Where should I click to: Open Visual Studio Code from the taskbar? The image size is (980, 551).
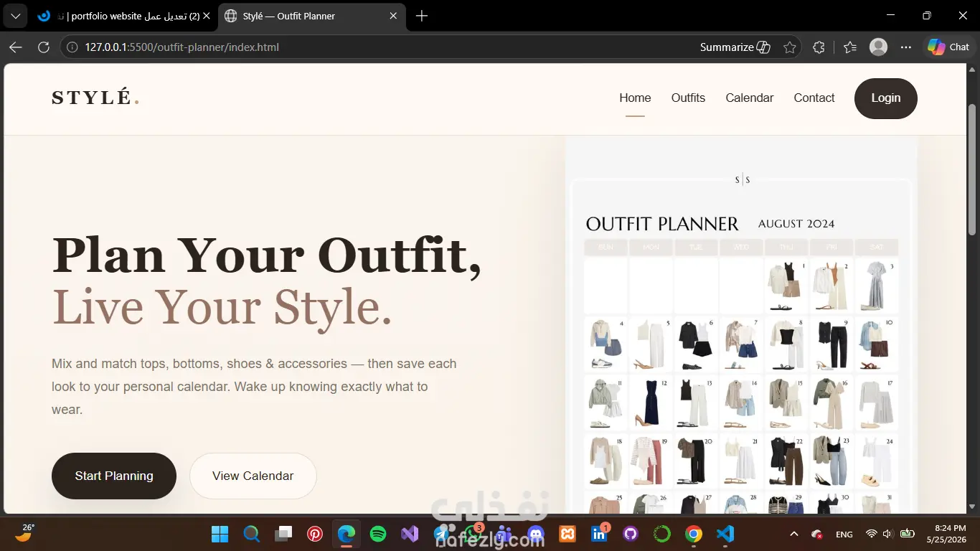pyautogui.click(x=725, y=534)
